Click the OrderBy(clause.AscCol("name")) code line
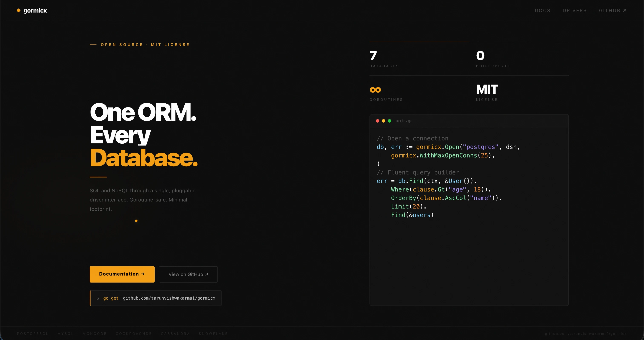This screenshot has width=644, height=340. point(446,198)
